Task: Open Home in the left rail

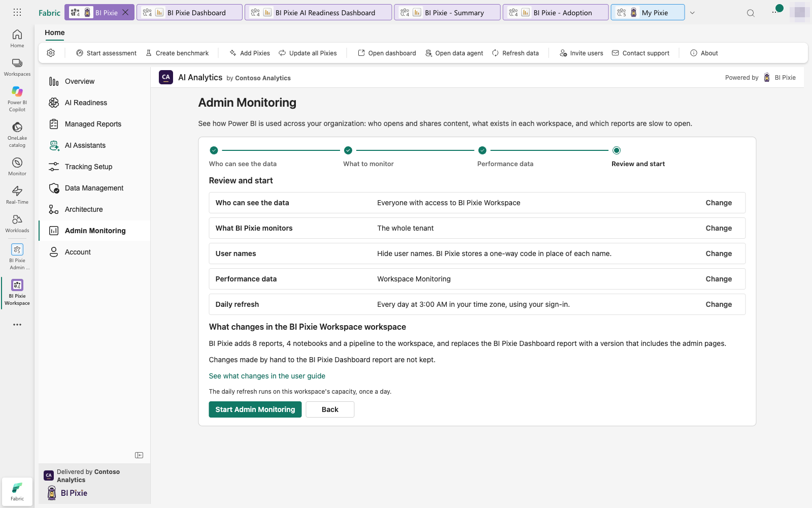Action: (17, 39)
